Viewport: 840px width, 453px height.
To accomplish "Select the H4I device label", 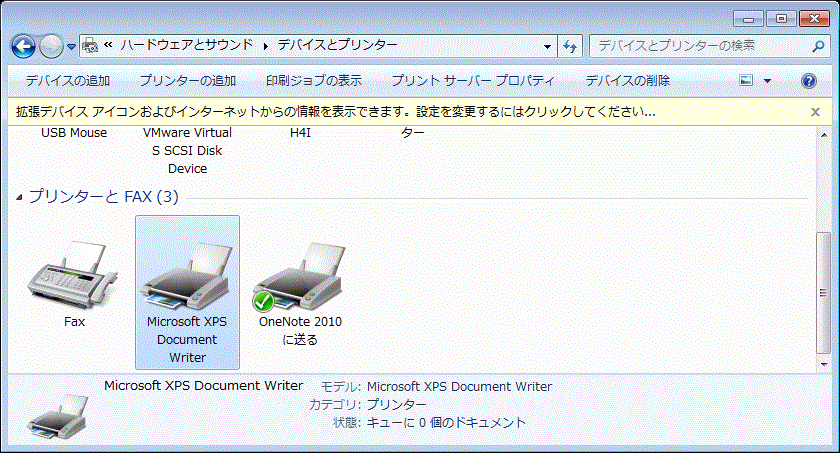I will 301,133.
